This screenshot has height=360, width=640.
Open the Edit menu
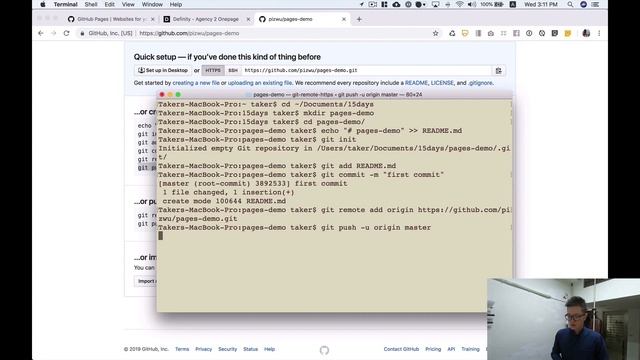pos(109,4)
